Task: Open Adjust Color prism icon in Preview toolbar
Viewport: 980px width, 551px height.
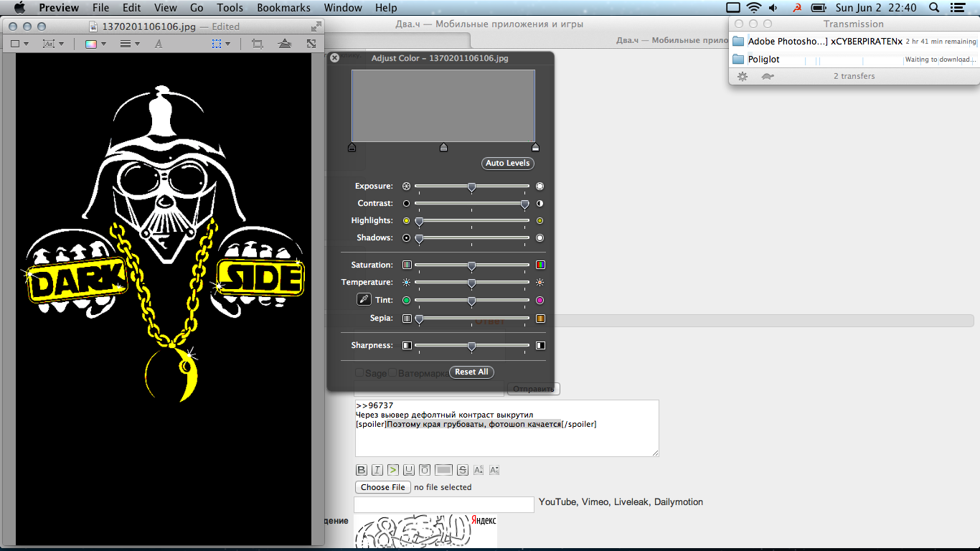Action: pyautogui.click(x=285, y=44)
